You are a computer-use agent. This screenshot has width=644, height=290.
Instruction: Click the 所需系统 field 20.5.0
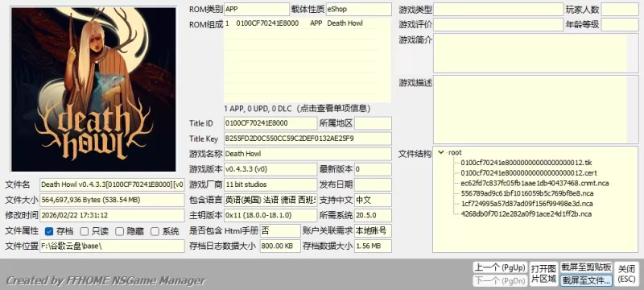[373, 215]
